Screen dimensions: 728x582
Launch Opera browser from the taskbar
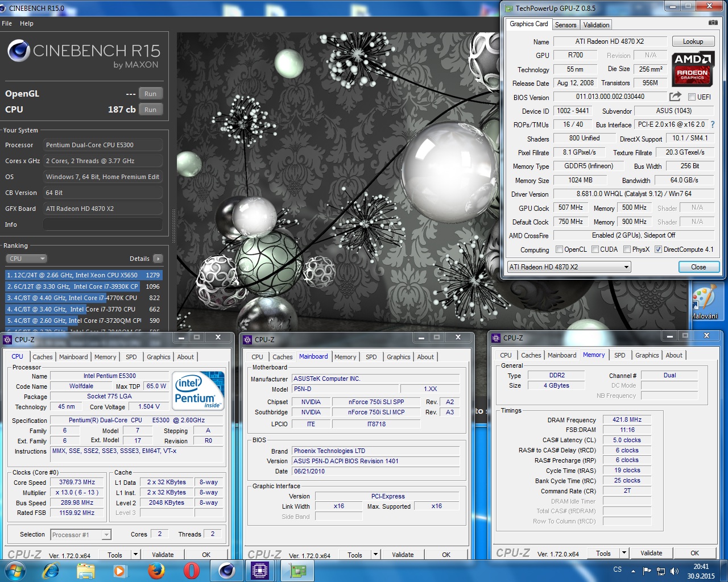point(191,570)
